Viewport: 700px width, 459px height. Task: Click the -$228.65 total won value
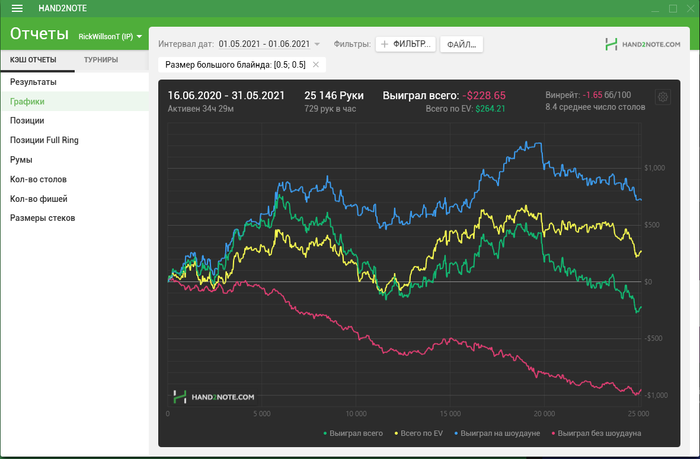pos(484,96)
